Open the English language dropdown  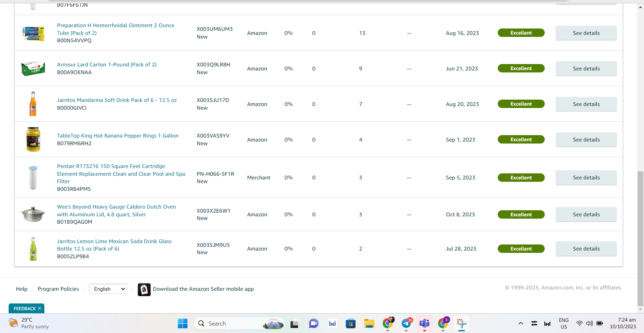pos(108,289)
